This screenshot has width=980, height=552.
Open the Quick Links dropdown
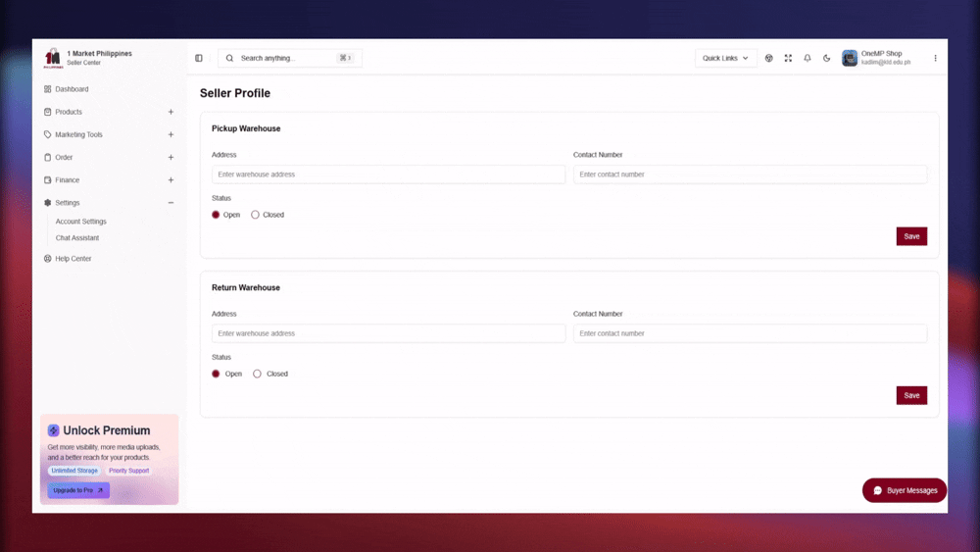(x=725, y=58)
